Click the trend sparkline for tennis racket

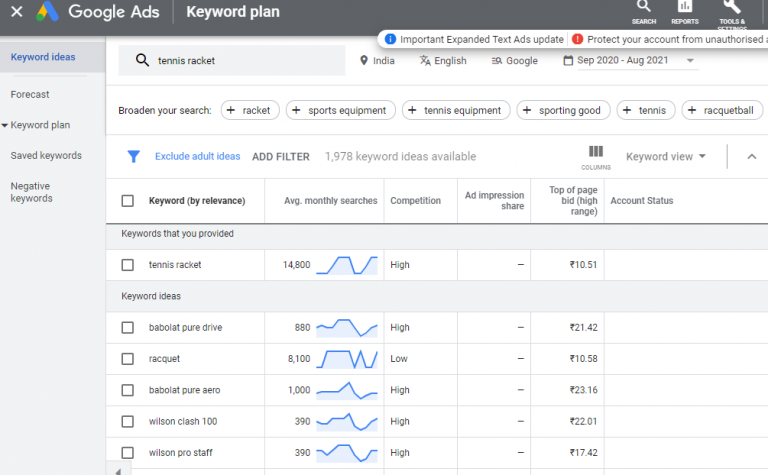347,265
